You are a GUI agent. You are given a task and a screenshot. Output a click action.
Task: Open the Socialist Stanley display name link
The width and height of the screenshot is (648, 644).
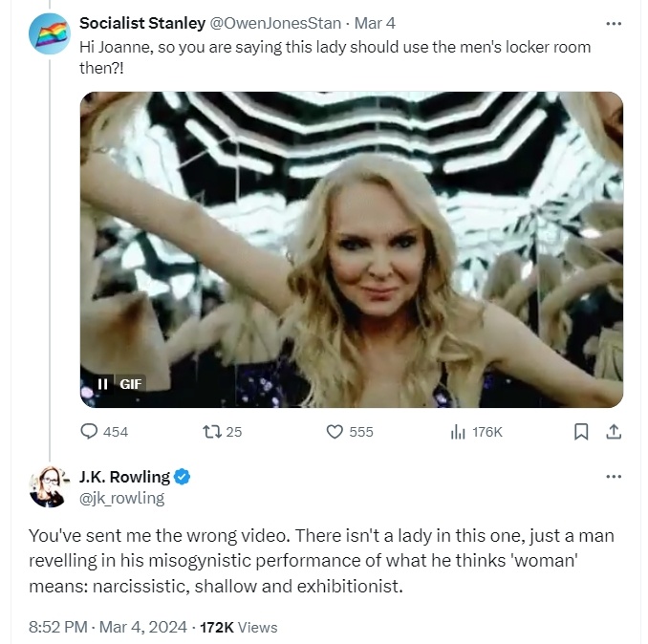coord(141,23)
